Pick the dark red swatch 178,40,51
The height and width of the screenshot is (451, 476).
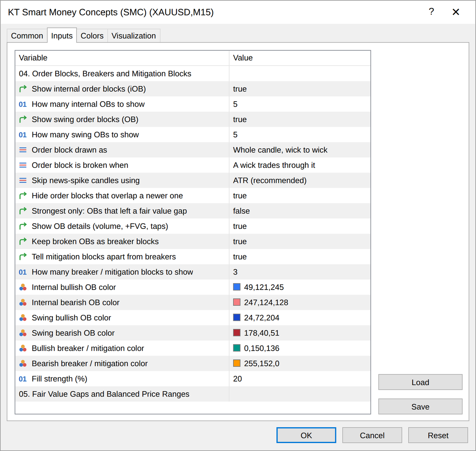(x=237, y=333)
